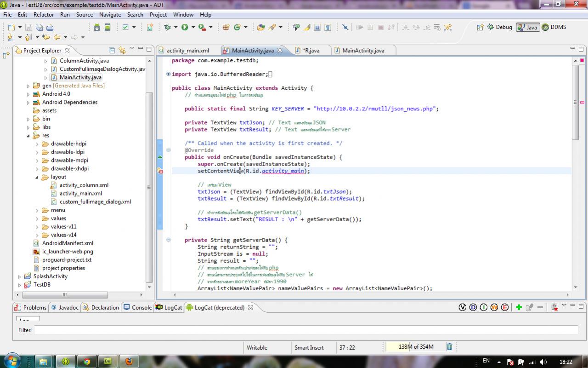Viewport: 588px width, 368px height.
Task: Collapse the onCreate method fold marker
Action: point(168,150)
